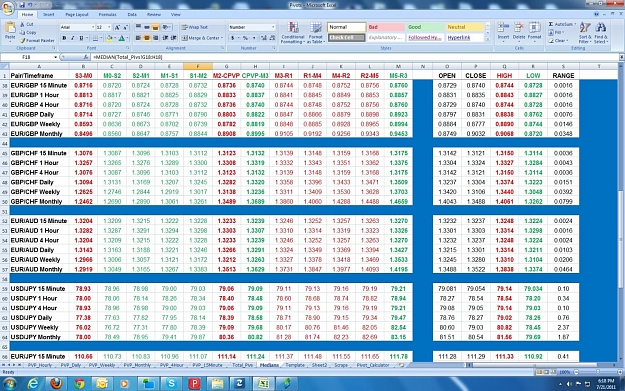Toggle Underline formatting

coord(81,38)
